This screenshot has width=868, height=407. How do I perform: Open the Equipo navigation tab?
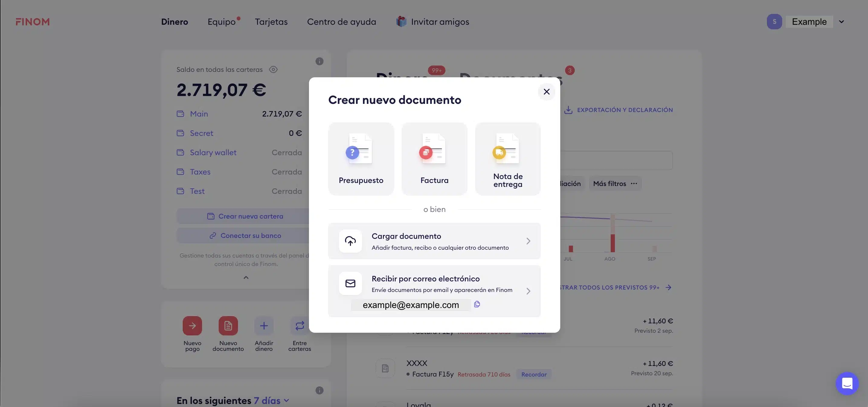pyautogui.click(x=221, y=21)
